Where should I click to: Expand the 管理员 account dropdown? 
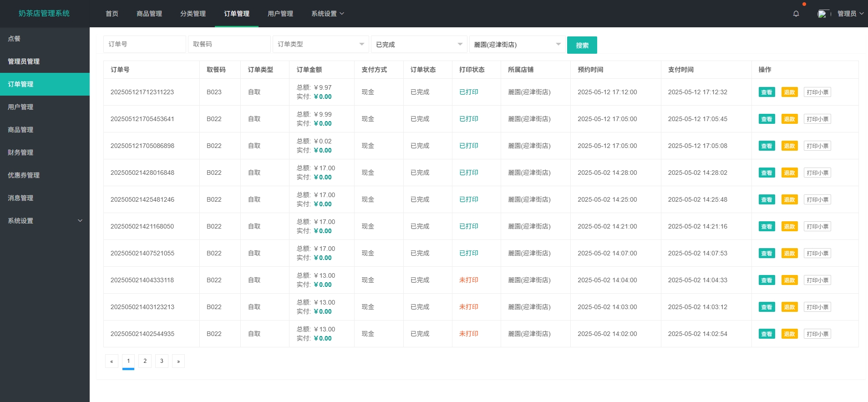[850, 14]
